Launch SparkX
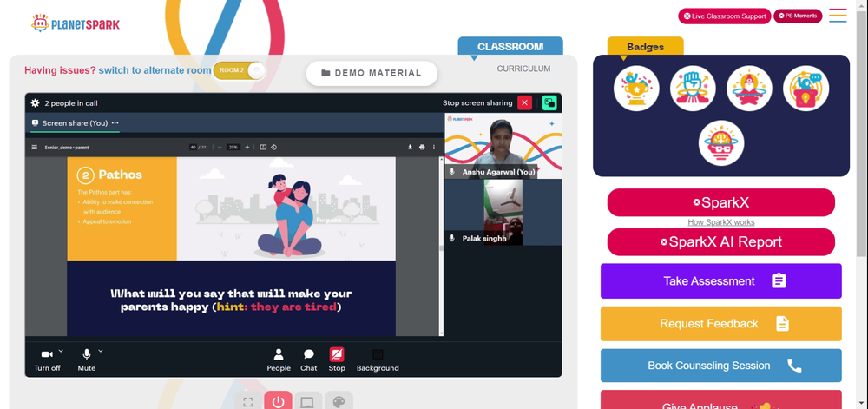The image size is (868, 409). coord(720,202)
